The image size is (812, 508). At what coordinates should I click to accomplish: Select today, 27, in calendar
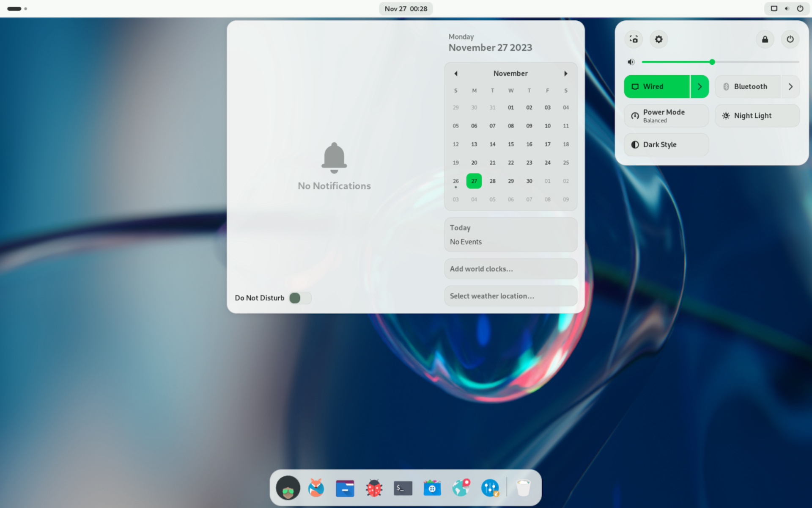click(474, 181)
